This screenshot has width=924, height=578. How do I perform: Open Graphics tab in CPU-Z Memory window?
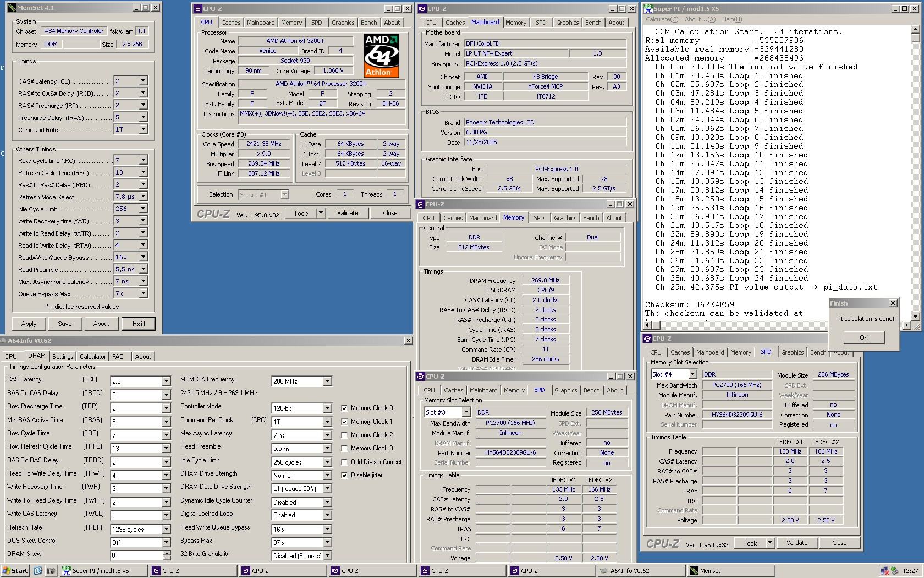coord(565,218)
